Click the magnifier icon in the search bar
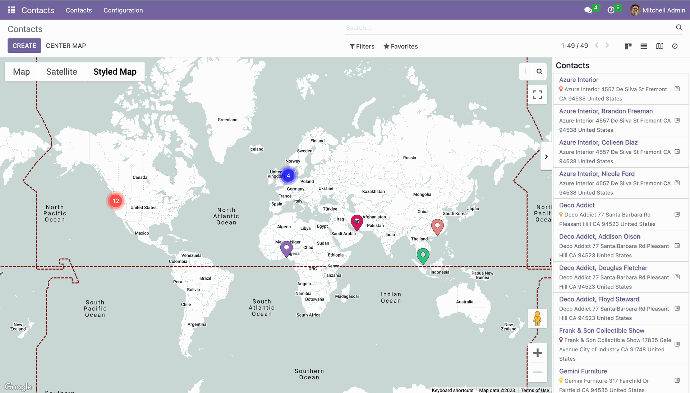690x393 pixels. 679,27
